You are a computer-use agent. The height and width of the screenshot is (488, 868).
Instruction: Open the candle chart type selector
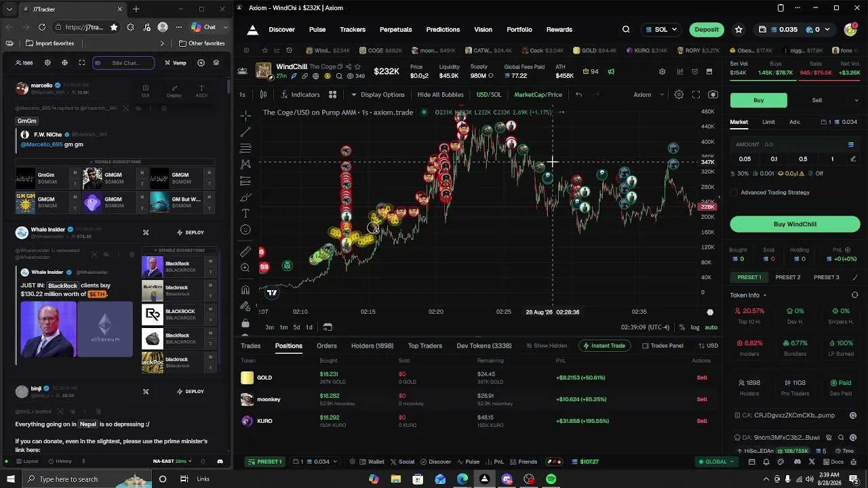[x=263, y=95]
